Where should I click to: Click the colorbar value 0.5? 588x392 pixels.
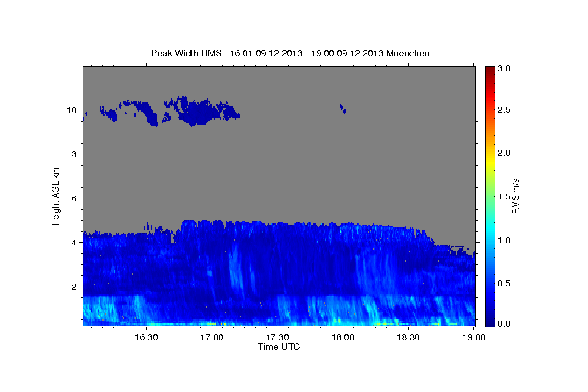504,283
